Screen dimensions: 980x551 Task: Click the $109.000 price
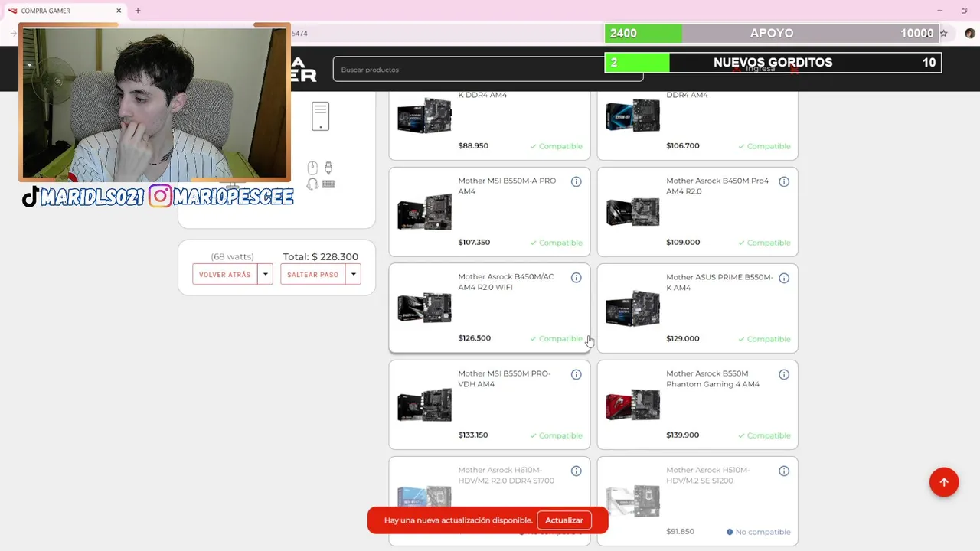point(683,242)
